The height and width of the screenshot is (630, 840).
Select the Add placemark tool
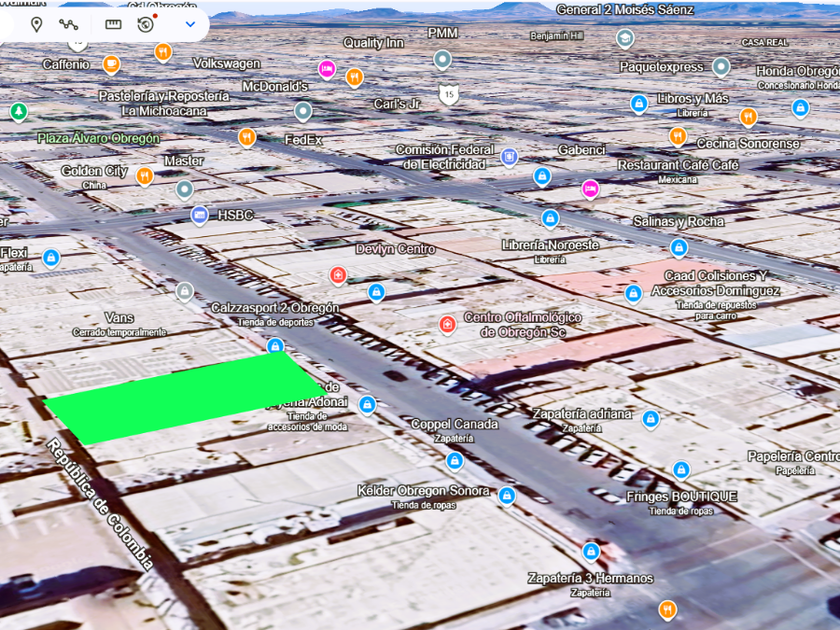(37, 24)
